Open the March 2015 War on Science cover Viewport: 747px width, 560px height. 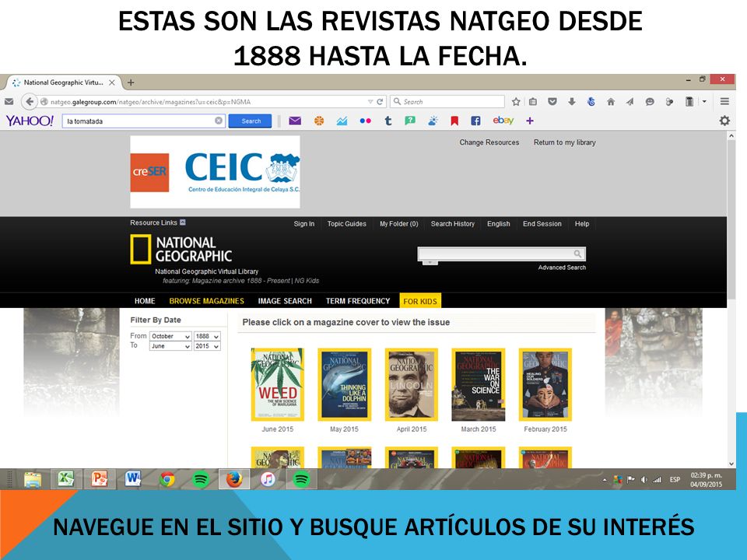pos(479,385)
